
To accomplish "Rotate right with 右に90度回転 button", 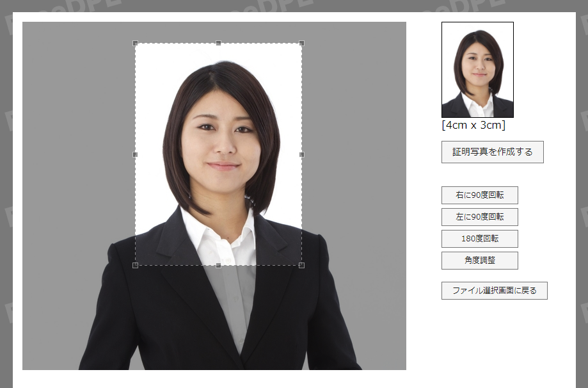I will click(480, 195).
